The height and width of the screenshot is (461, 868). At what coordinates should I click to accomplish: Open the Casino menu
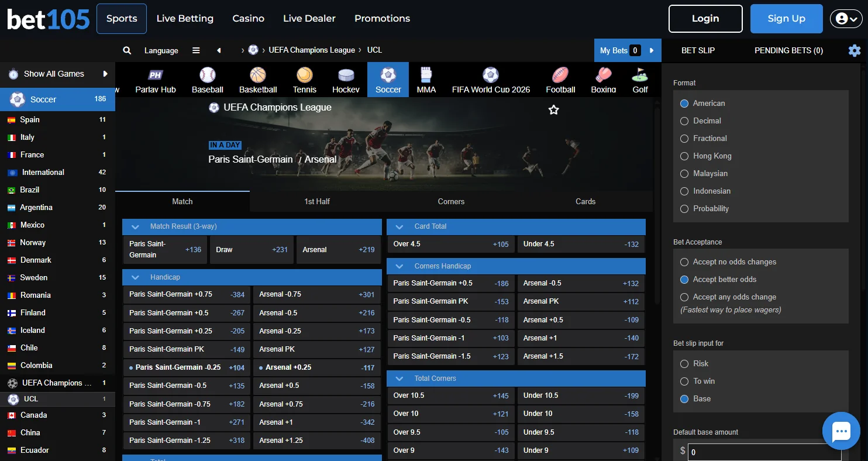click(249, 19)
